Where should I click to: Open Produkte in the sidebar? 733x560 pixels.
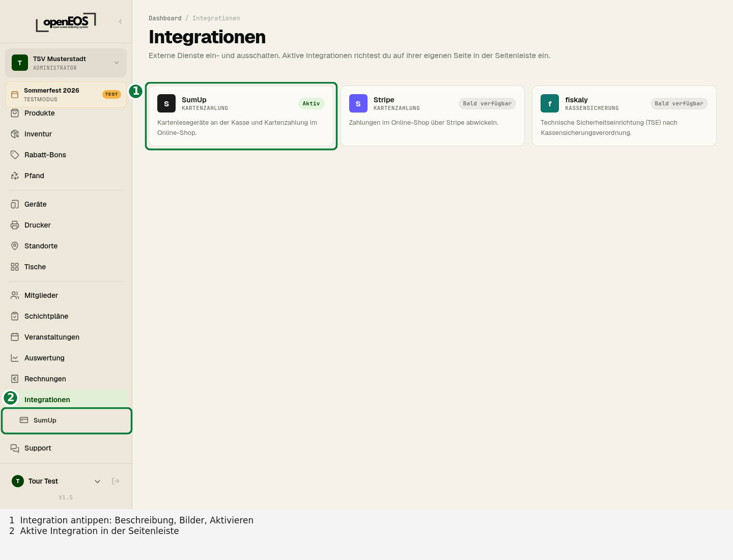[66, 113]
